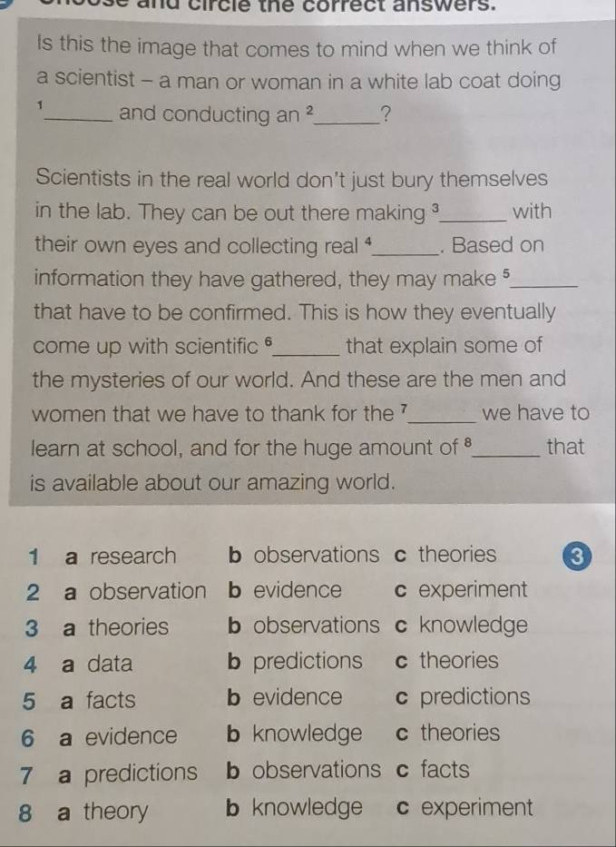
Task: Choose option c predictions for question 5
Action: click(x=462, y=697)
